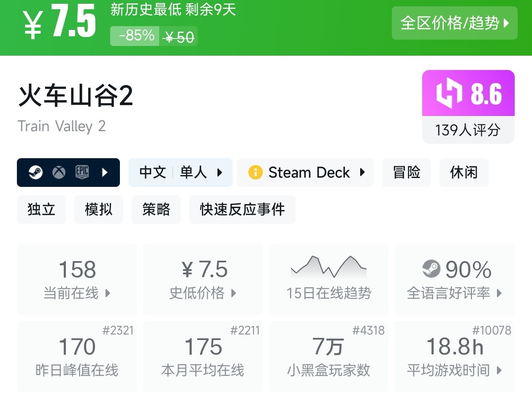
Task: Select the 冒险 genre tag
Action: click(x=406, y=172)
